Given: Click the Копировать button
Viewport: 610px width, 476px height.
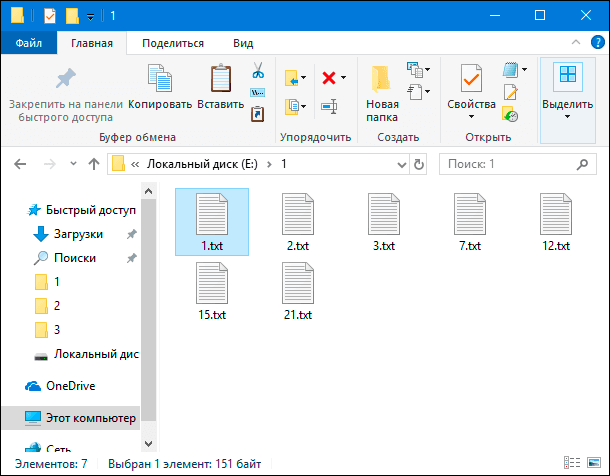Looking at the screenshot, I should pos(160,87).
